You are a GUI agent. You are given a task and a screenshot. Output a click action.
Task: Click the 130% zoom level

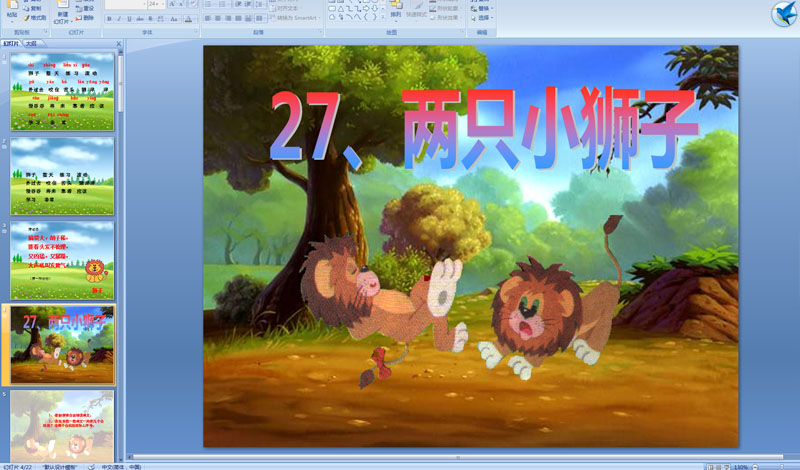tap(741, 467)
